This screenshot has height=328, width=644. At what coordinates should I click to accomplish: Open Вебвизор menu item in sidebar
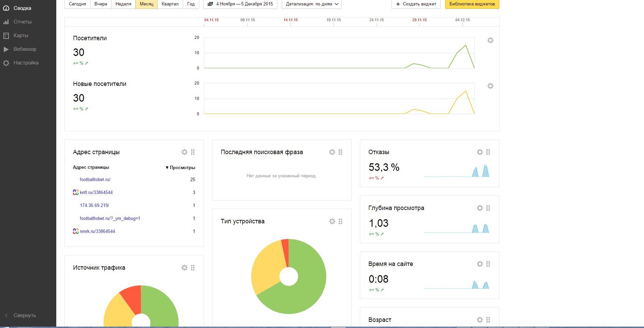pos(25,49)
